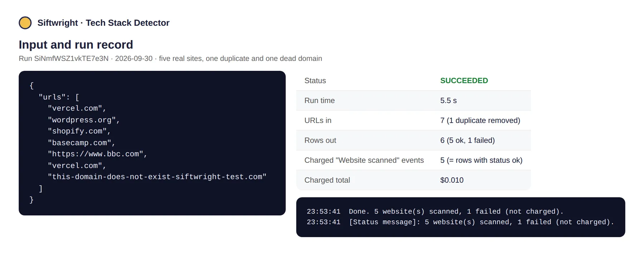Select the "Input and run record" heading
This screenshot has width=644, height=264.
76,45
